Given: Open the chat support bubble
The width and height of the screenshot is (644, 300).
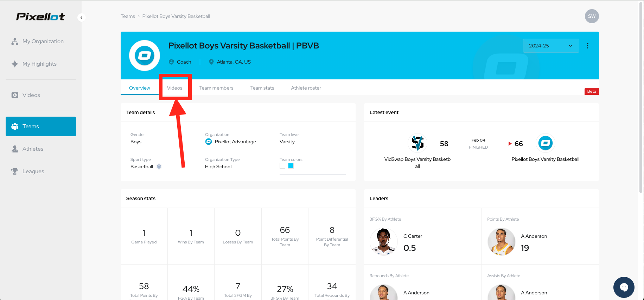Looking at the screenshot, I should [624, 287].
